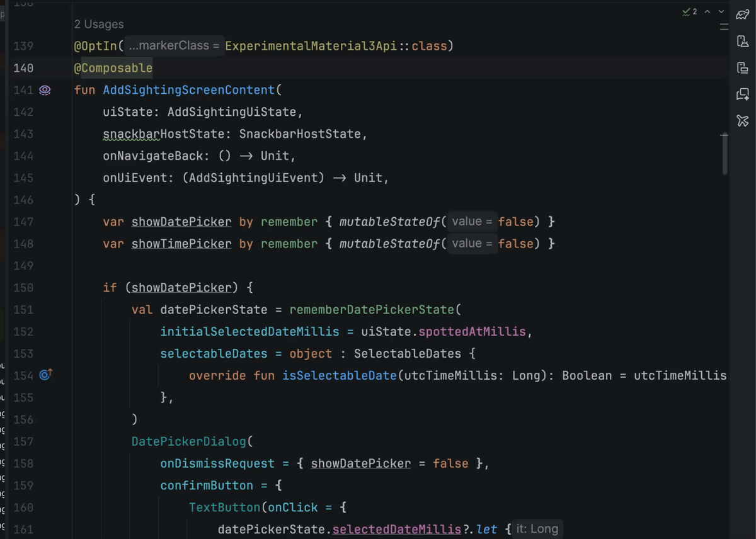Viewport: 756px width, 539px height.
Task: Click line number 146 in the gutter
Action: pyautogui.click(x=23, y=200)
